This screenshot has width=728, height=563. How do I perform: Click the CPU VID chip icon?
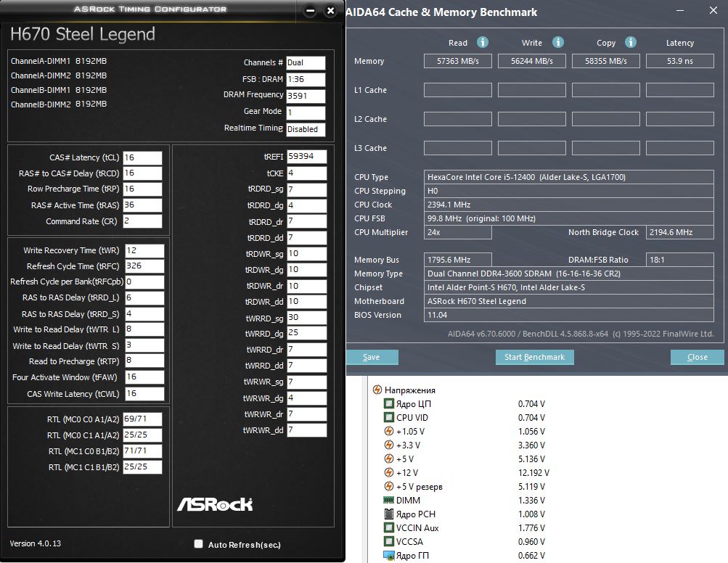[x=388, y=417]
